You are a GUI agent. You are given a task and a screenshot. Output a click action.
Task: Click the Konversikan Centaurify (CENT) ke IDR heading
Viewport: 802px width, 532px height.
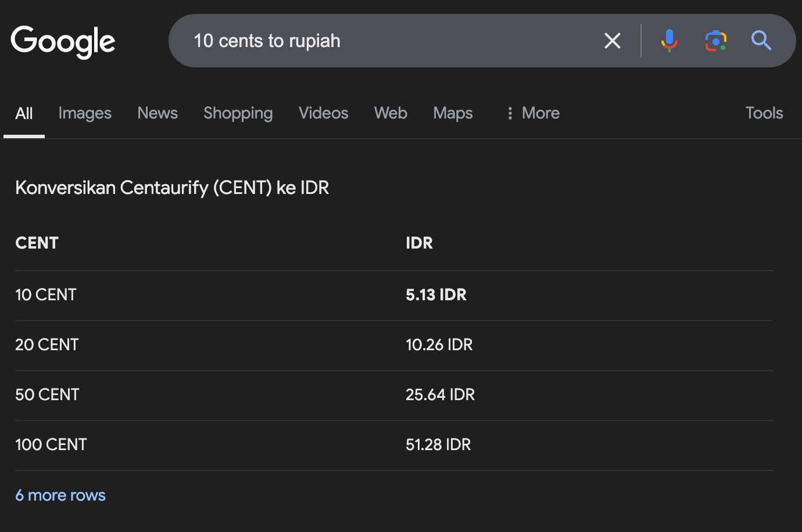click(172, 188)
